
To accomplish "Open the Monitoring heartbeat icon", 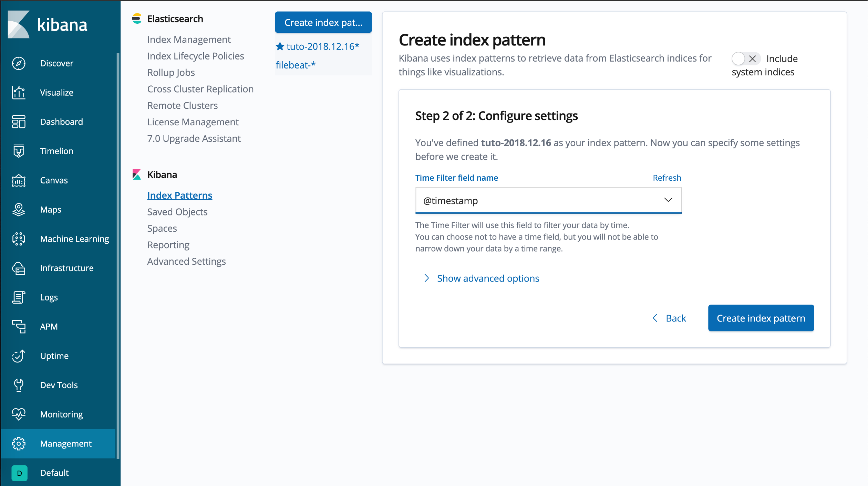I will [19, 414].
